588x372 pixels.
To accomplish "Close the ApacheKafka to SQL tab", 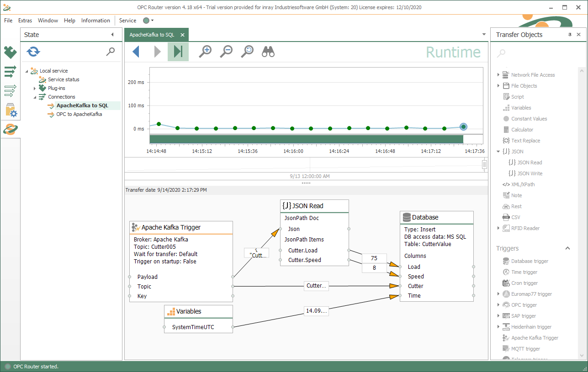I will (x=182, y=35).
